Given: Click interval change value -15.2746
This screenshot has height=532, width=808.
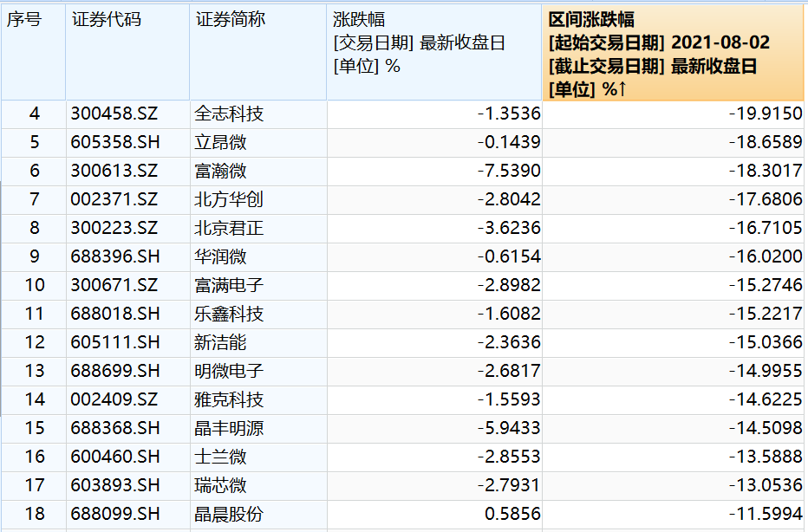Looking at the screenshot, I should (x=766, y=285).
